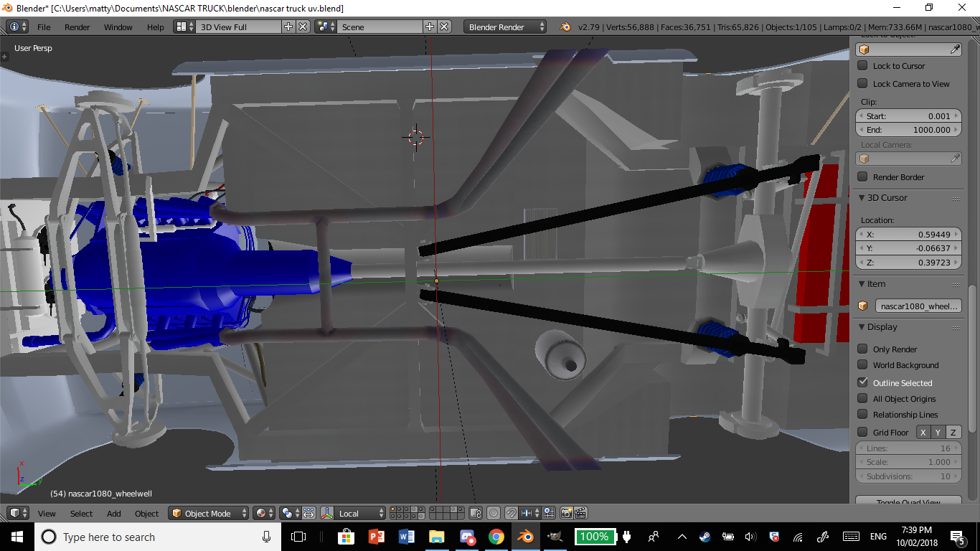Viewport: 980px width, 551px height.
Task: Enable Lock Camera to View checkbox
Action: [x=862, y=83]
